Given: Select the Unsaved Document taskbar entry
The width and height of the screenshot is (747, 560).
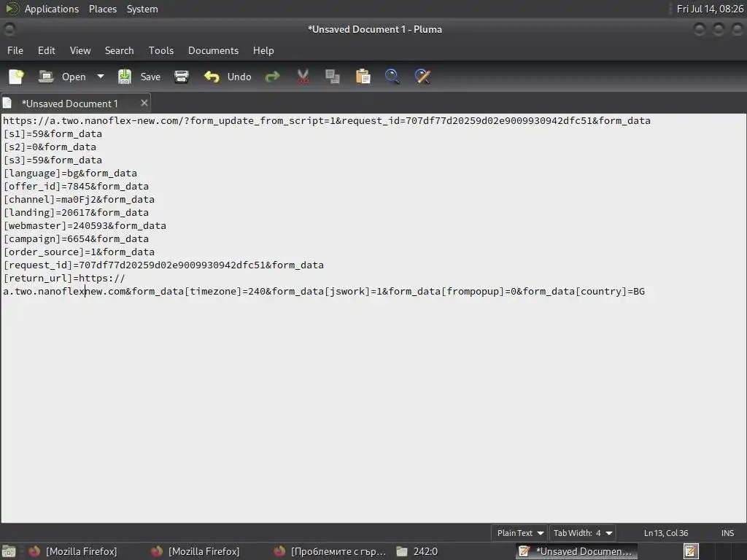Looking at the screenshot, I should [576, 551].
